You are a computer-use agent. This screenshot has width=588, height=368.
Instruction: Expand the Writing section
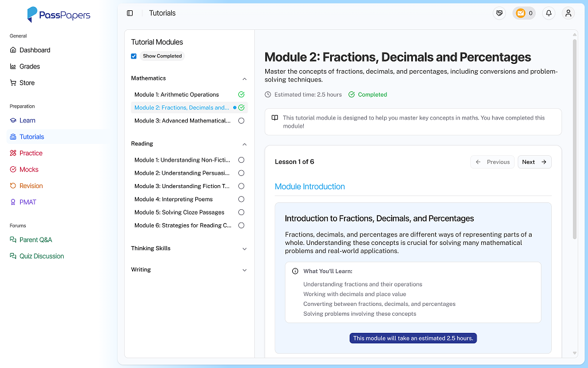[245, 270]
